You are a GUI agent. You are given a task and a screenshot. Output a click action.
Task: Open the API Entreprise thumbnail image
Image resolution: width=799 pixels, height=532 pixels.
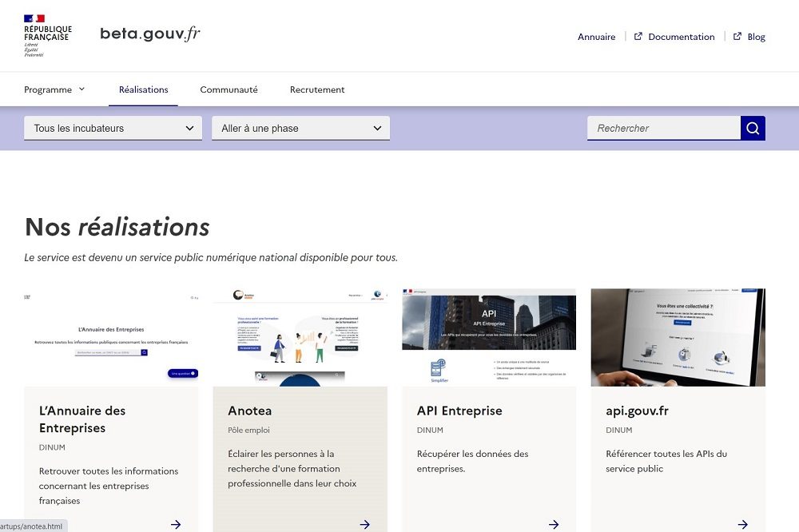click(489, 337)
